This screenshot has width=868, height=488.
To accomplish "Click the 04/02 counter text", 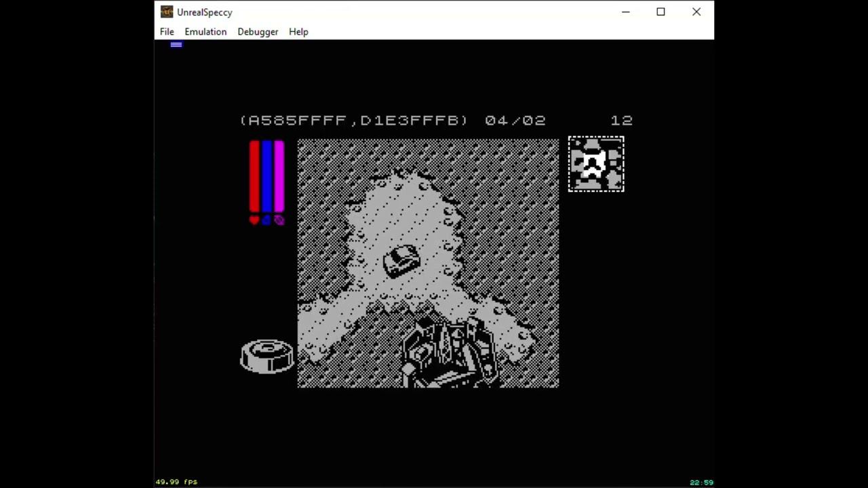I will pyautogui.click(x=515, y=120).
